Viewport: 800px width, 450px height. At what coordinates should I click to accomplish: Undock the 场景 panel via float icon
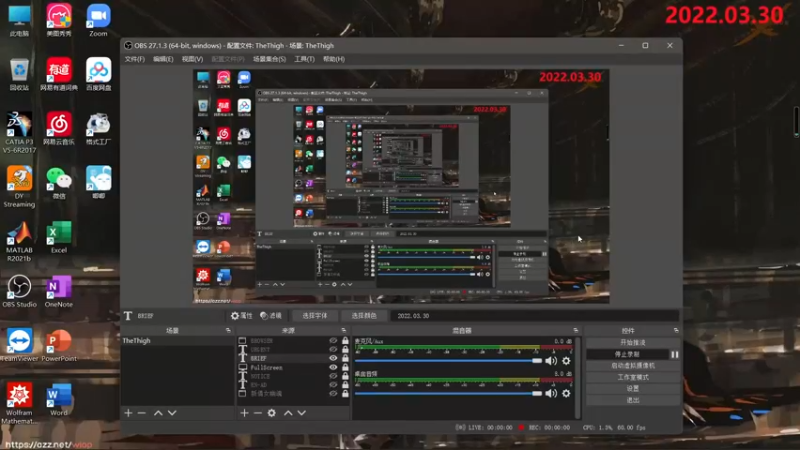228,331
